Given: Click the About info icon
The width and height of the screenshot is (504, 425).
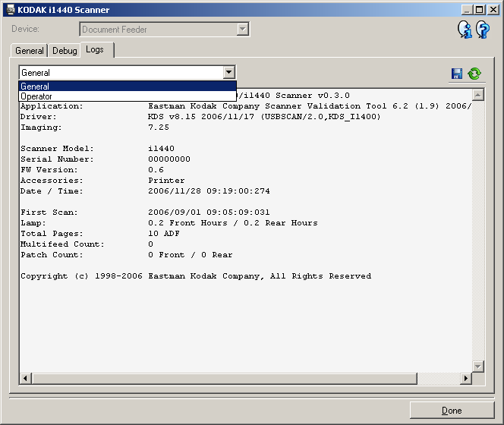Looking at the screenshot, I should pyautogui.click(x=465, y=30).
